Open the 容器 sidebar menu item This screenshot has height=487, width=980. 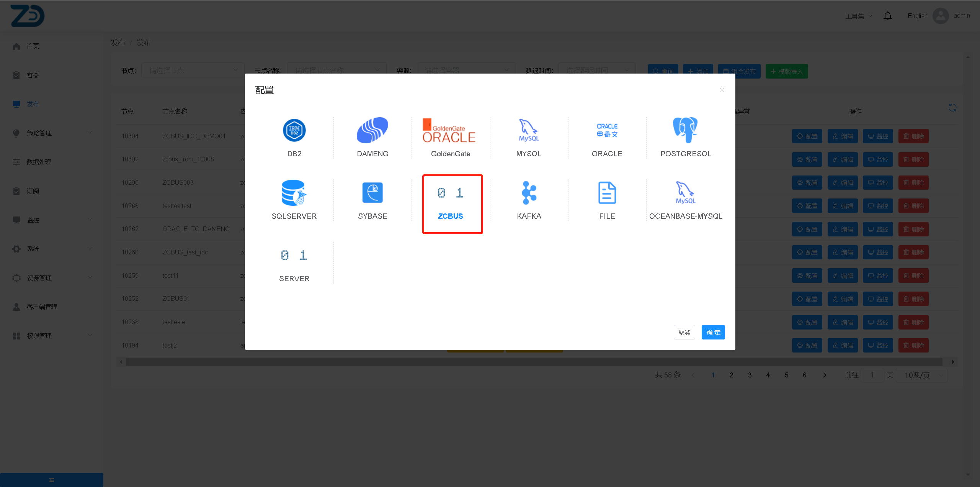coord(33,75)
